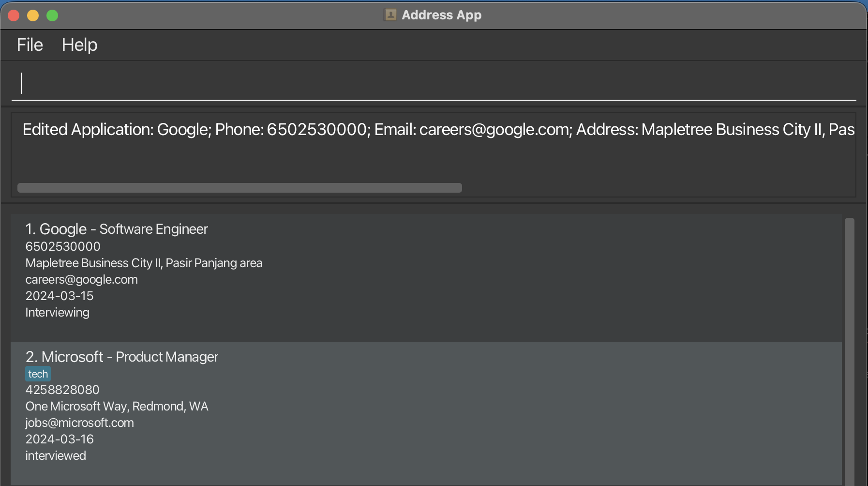This screenshot has height=486, width=868.
Task: Click the Address App title bar icon
Action: click(x=390, y=15)
